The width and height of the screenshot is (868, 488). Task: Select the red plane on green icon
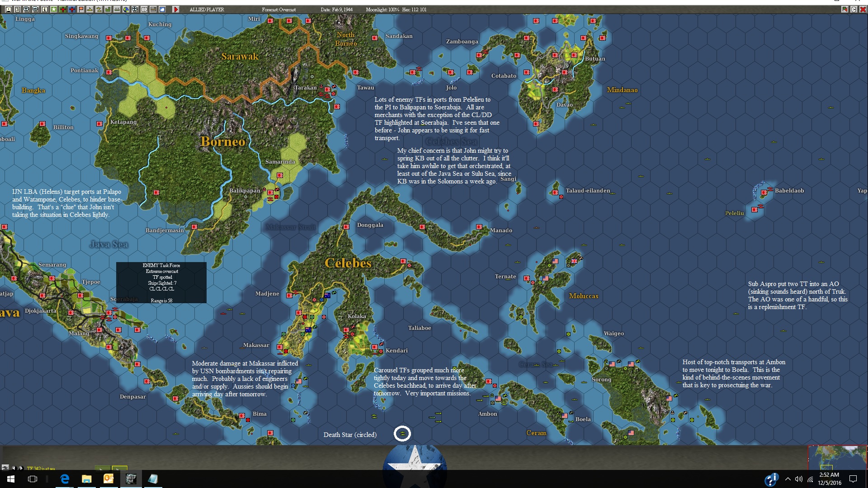pyautogui.click(x=63, y=9)
